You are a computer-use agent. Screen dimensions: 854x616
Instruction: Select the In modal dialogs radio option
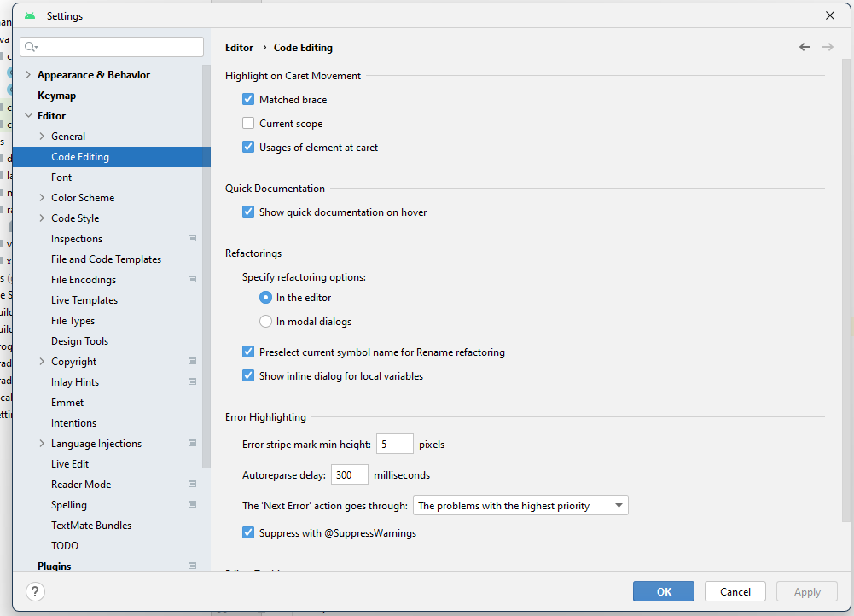265,322
